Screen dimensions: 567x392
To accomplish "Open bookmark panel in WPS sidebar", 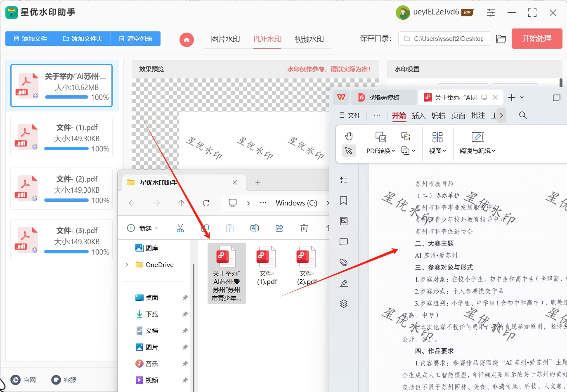I will tap(344, 201).
